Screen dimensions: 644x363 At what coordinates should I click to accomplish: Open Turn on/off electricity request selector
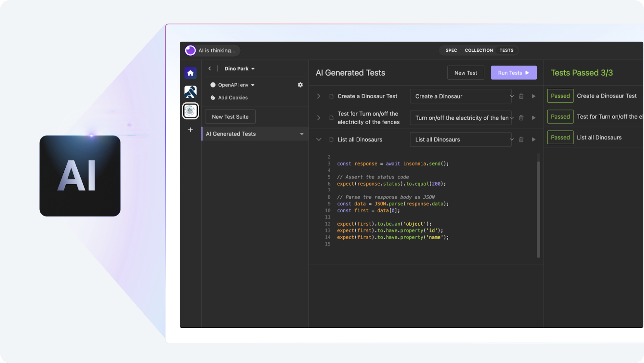tap(461, 118)
